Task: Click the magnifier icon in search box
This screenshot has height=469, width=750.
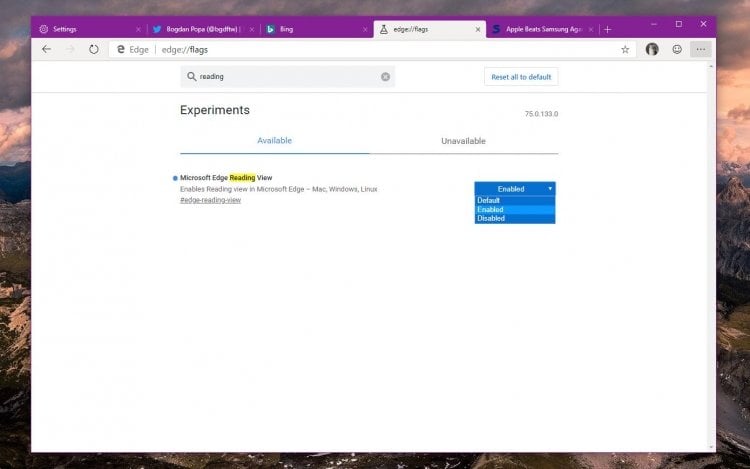Action: 191,76
